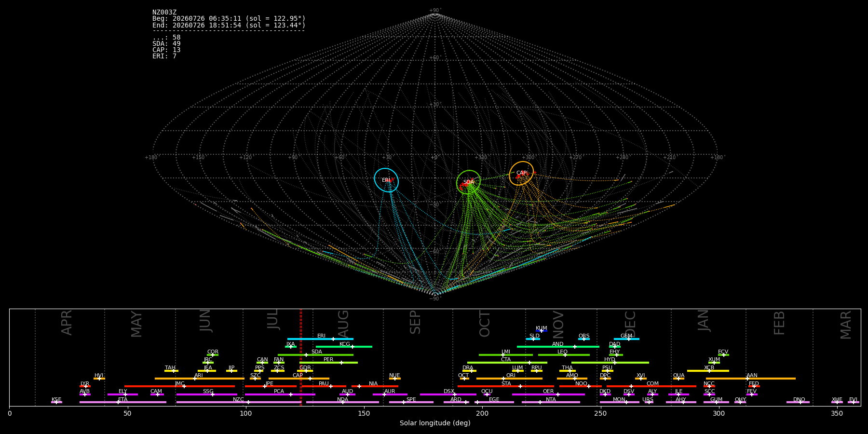Image resolution: width=868 pixels, height=434 pixels.
Task: Select the ETA shower bar
Action: tap(123, 402)
